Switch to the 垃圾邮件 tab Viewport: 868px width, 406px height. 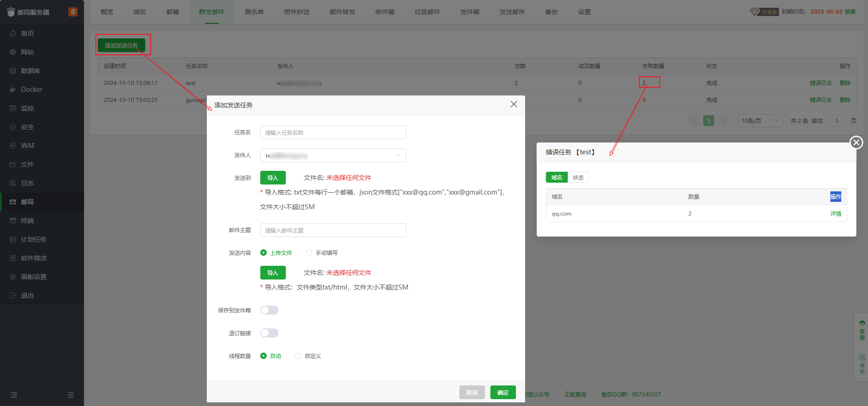pyautogui.click(x=427, y=12)
